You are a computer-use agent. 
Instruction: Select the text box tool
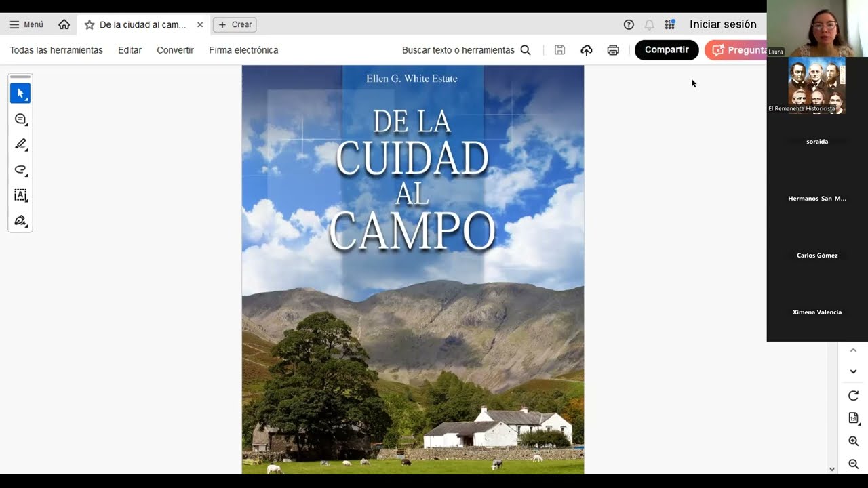coord(20,195)
